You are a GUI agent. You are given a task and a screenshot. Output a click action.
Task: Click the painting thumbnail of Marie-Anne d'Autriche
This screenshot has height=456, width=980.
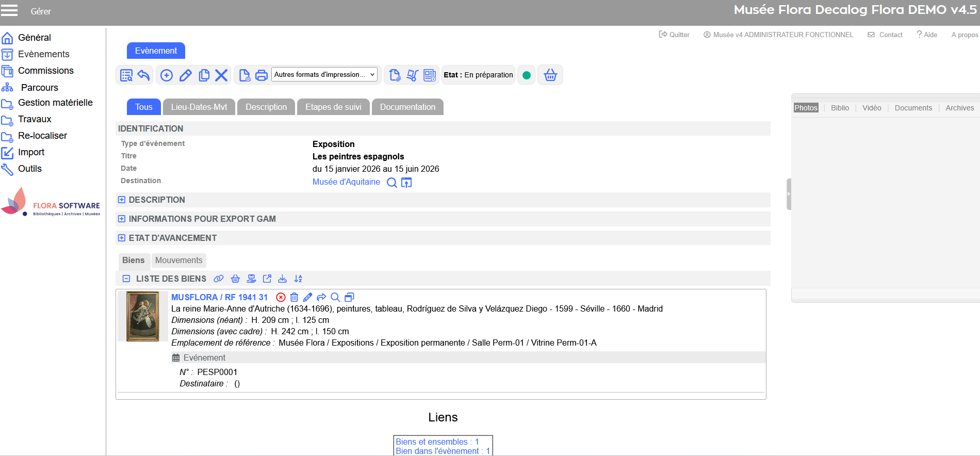coord(143,316)
